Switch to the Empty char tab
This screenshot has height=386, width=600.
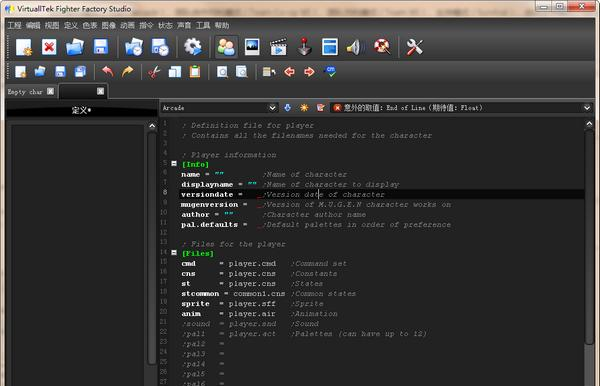click(x=25, y=92)
